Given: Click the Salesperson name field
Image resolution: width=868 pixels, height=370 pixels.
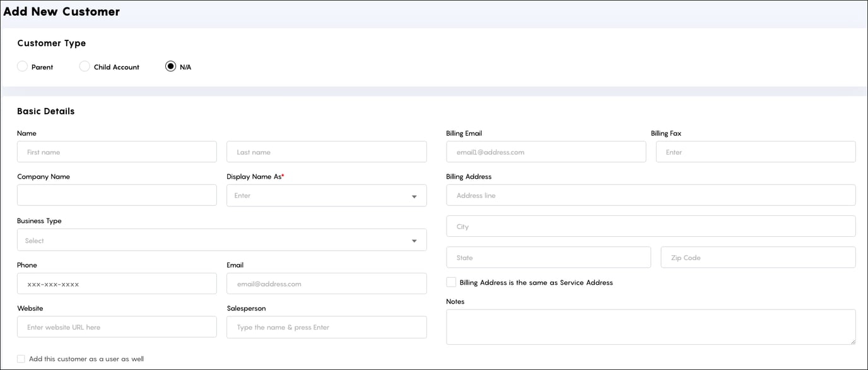Looking at the screenshot, I should click(x=327, y=327).
